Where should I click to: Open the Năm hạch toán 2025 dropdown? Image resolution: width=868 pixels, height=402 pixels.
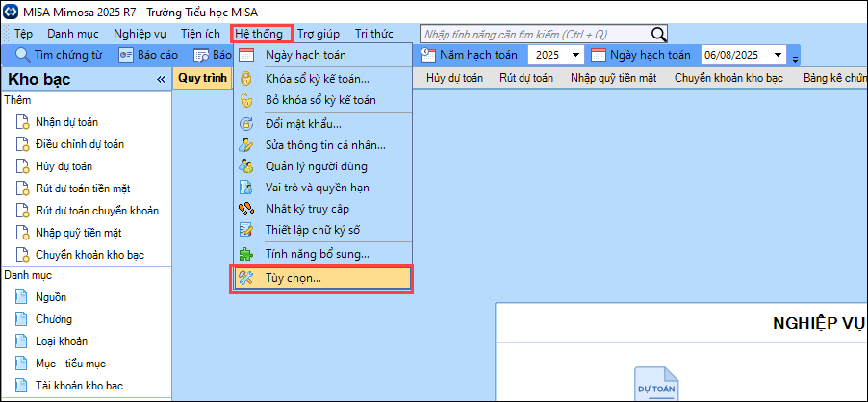click(x=575, y=55)
